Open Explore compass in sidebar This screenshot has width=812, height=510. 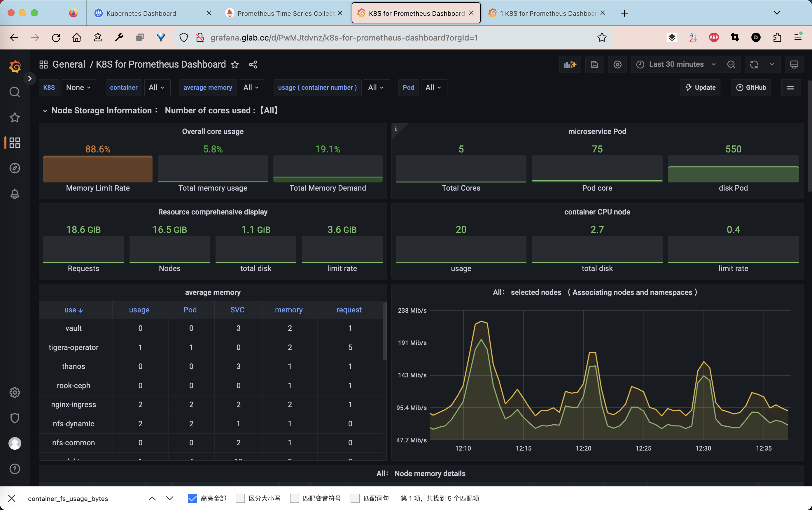click(15, 168)
